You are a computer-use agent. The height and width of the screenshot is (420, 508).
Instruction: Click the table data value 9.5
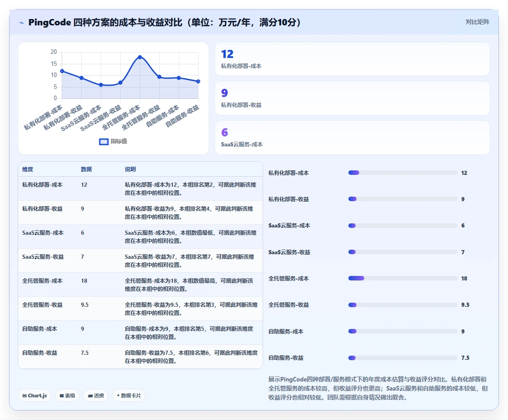tap(84, 304)
